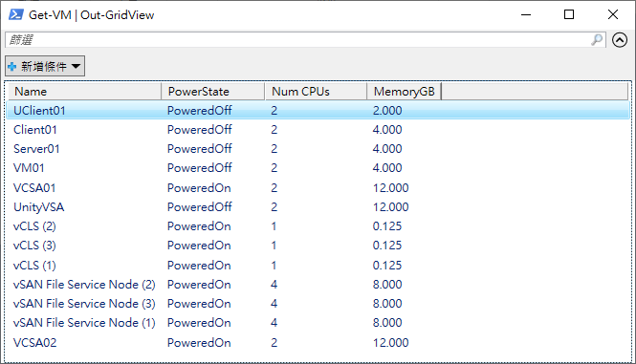
Task: Select the vCLS (2) row
Action: coord(318,226)
